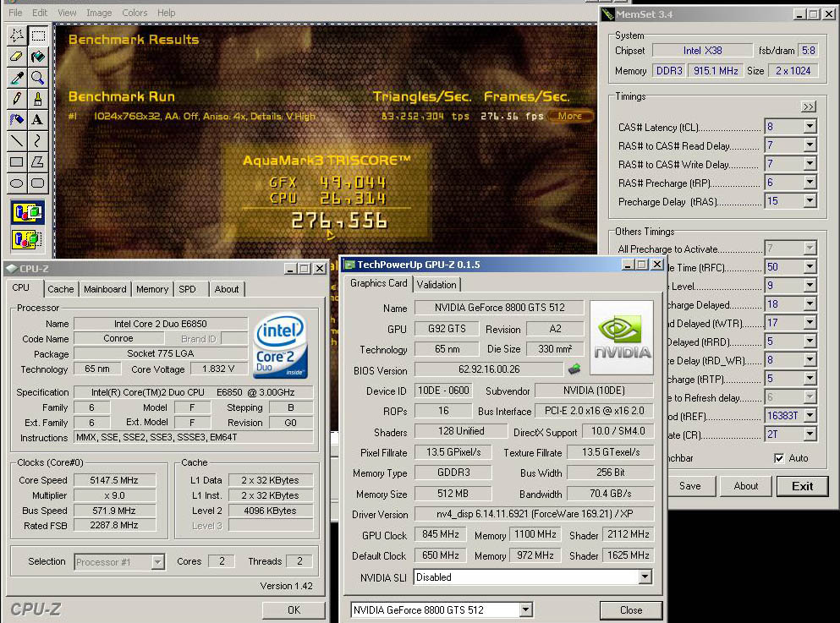840x623 pixels.
Task: Open the Processor #1 selection dropdown
Action: [157, 562]
